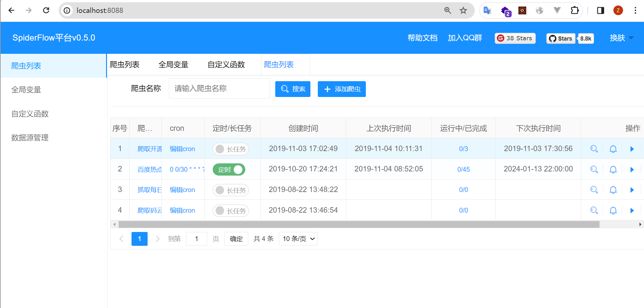Click bell notification icon in 爬取码云 row

coord(613,210)
